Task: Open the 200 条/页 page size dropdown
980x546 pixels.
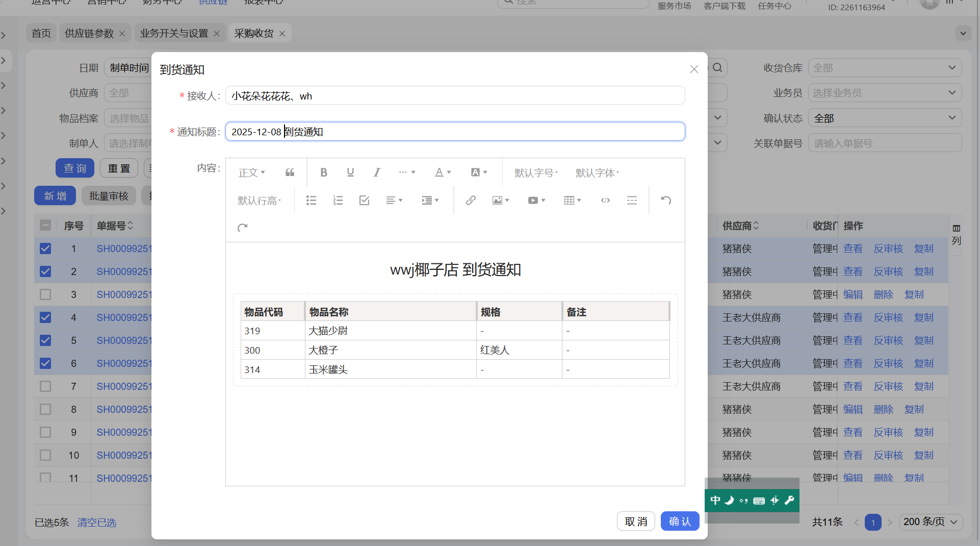Action: pos(931,522)
